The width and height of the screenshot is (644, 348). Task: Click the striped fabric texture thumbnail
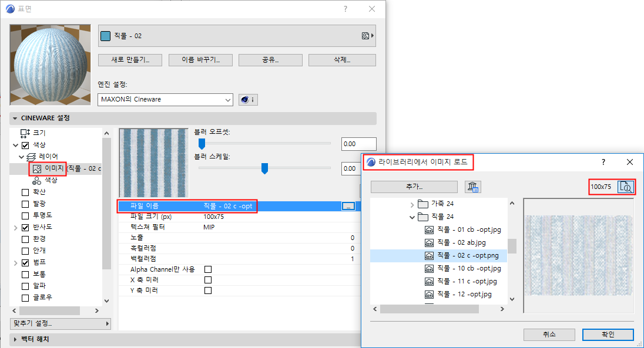[x=153, y=163]
